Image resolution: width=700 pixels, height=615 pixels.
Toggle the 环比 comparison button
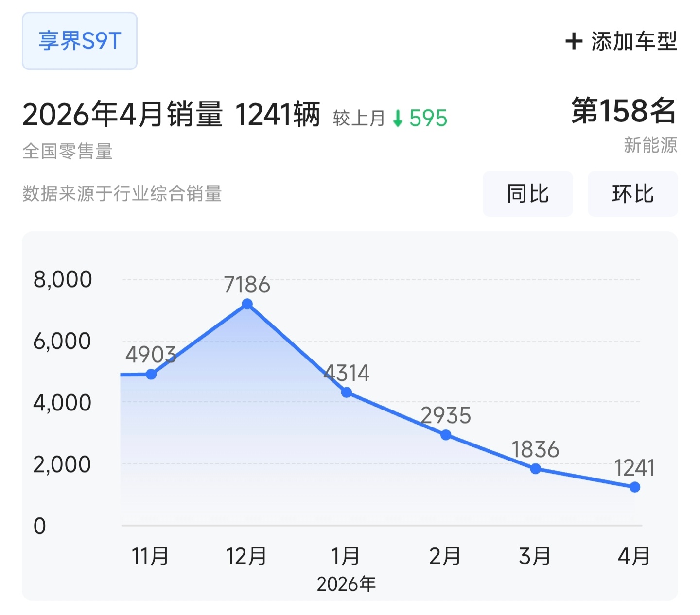pos(633,194)
